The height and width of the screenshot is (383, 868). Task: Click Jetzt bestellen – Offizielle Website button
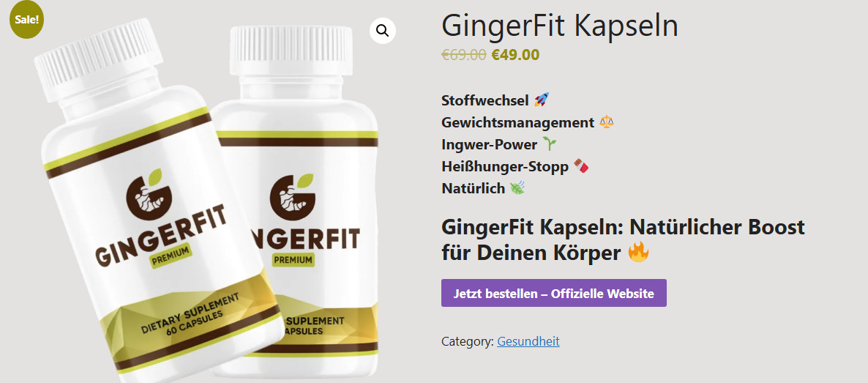pos(553,293)
